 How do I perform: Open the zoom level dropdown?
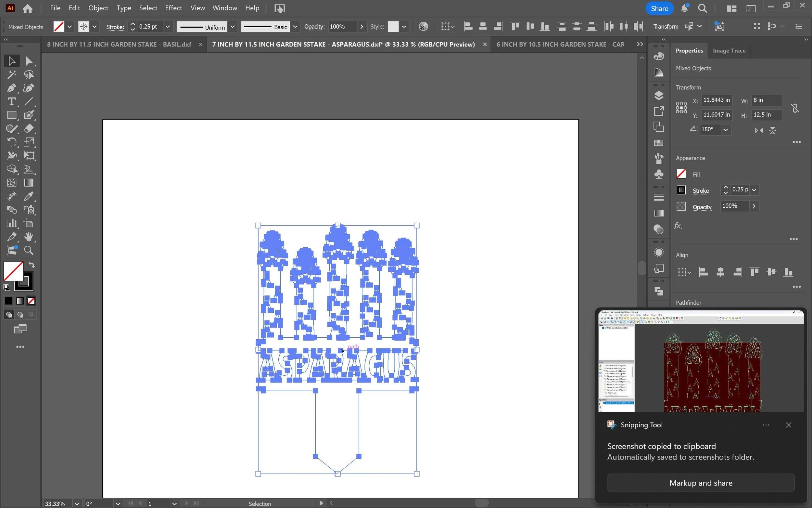point(77,503)
